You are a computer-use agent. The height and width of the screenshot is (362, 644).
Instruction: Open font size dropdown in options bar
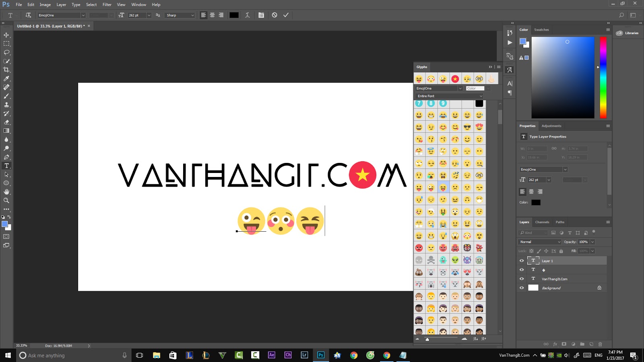[x=149, y=15]
